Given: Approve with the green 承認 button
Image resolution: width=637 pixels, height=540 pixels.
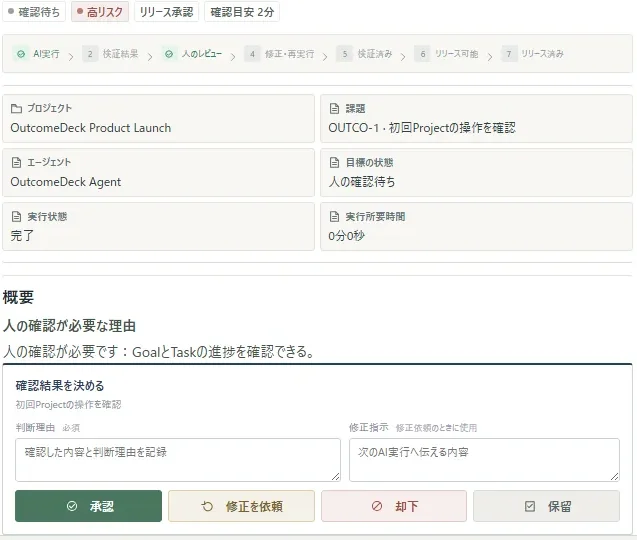Looking at the screenshot, I should pos(89,506).
